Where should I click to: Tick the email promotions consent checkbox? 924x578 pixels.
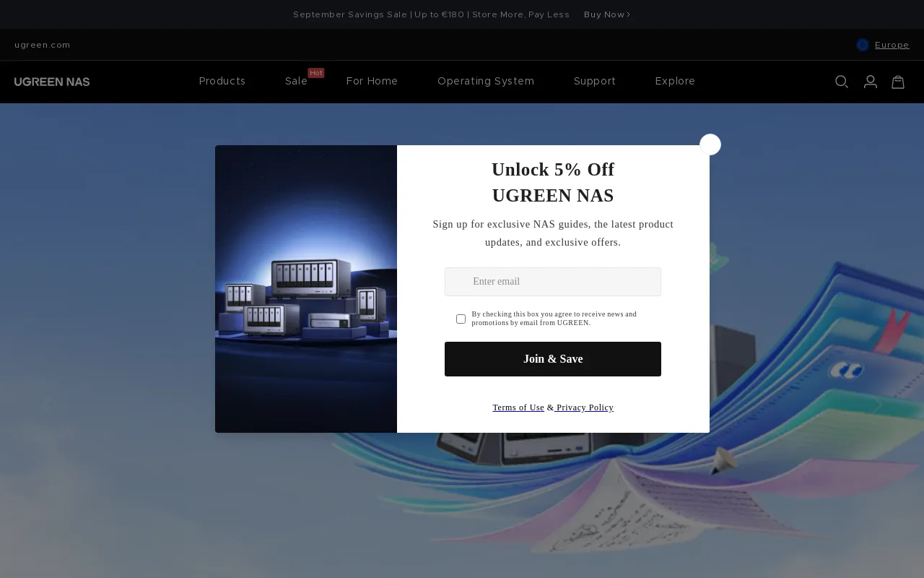pos(461,319)
